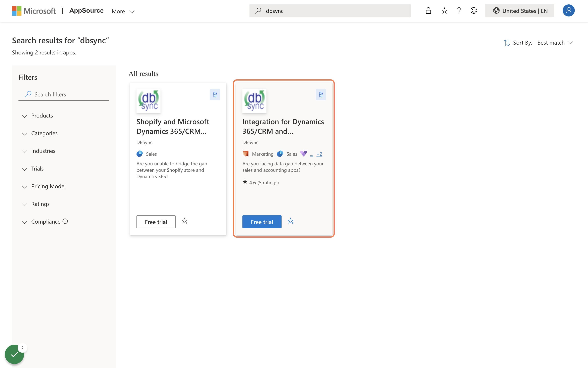Open the user account avatar
The height and width of the screenshot is (368, 588).
coord(569,10)
